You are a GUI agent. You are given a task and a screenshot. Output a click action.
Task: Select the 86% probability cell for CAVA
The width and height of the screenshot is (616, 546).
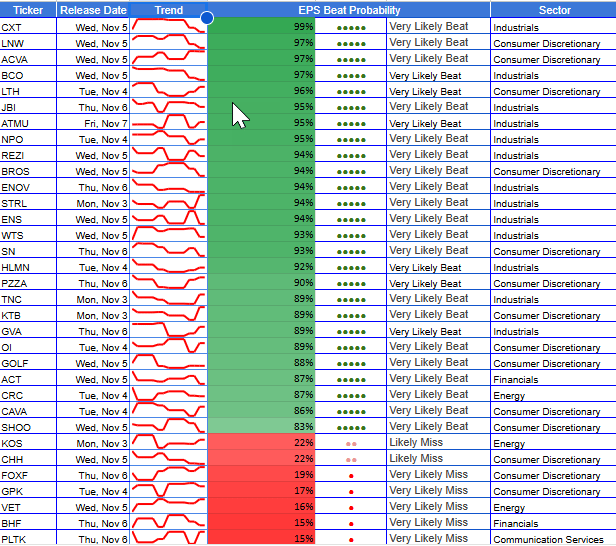(261, 411)
